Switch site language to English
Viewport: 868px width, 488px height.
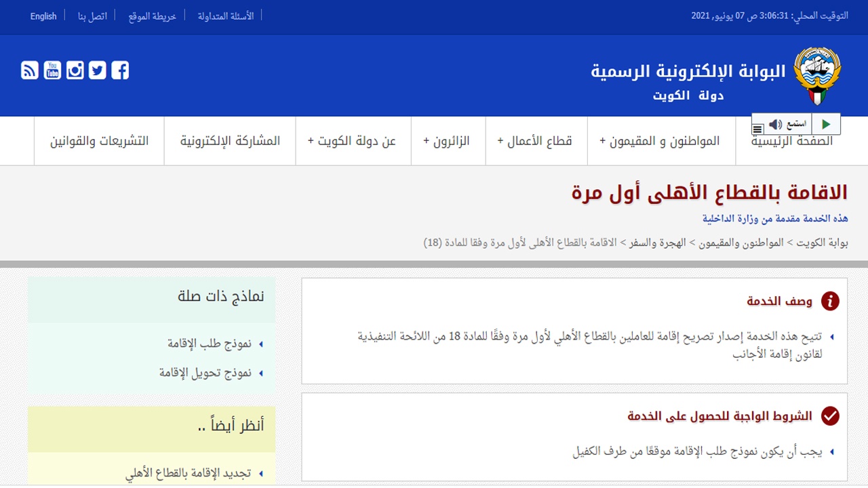pos(43,16)
